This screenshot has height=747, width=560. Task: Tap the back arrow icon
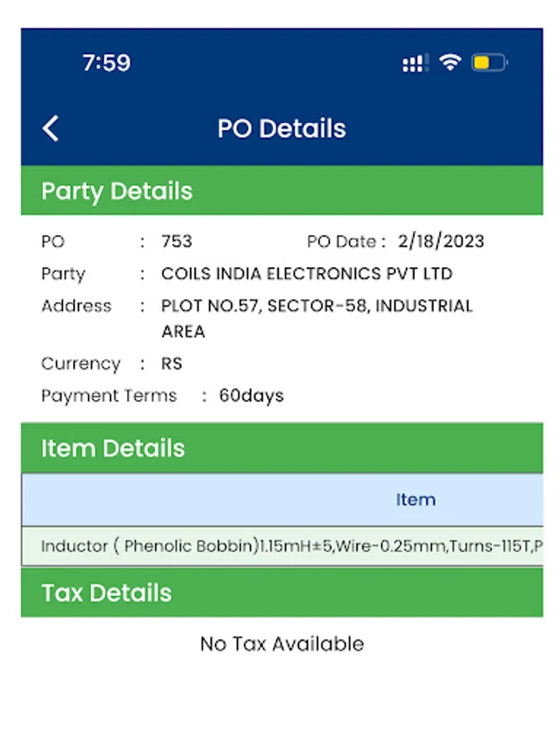coord(51,129)
